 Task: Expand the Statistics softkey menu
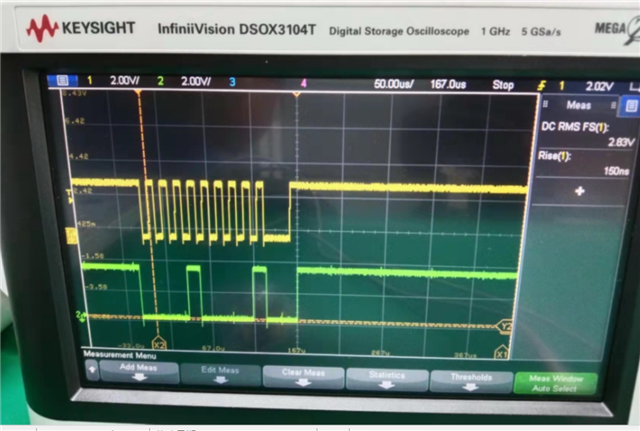[x=387, y=379]
